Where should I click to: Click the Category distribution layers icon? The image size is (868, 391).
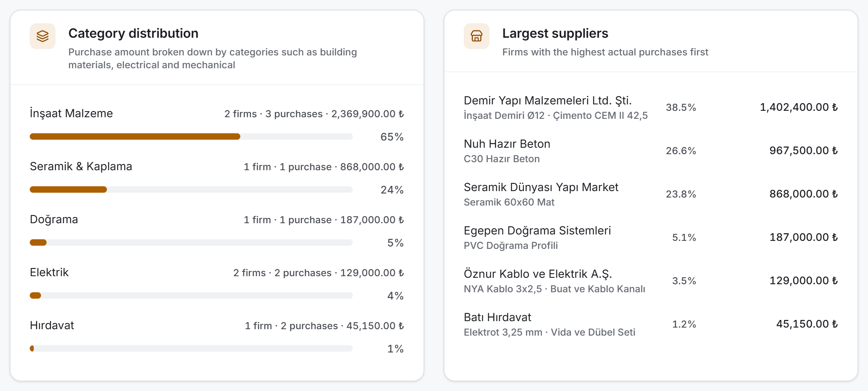43,36
